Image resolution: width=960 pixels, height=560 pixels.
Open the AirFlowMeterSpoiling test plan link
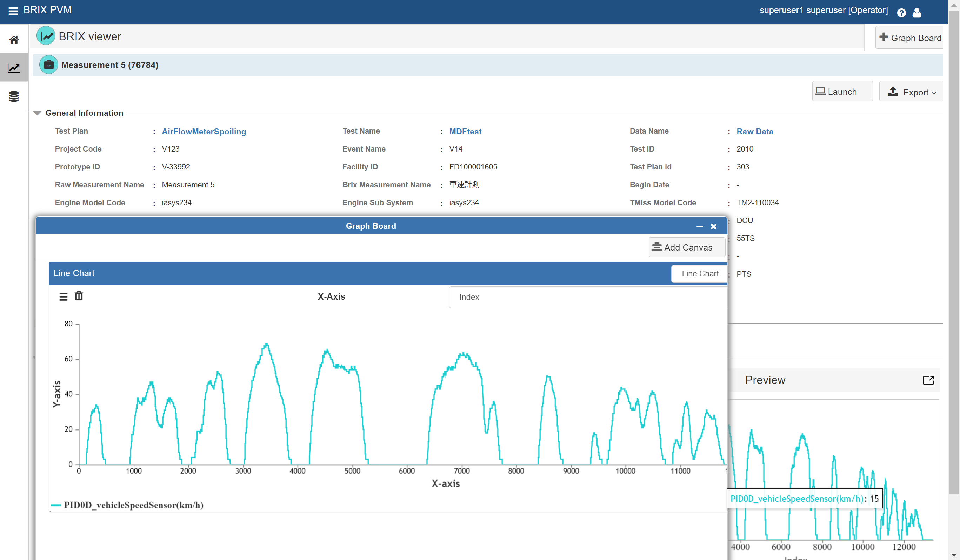204,132
